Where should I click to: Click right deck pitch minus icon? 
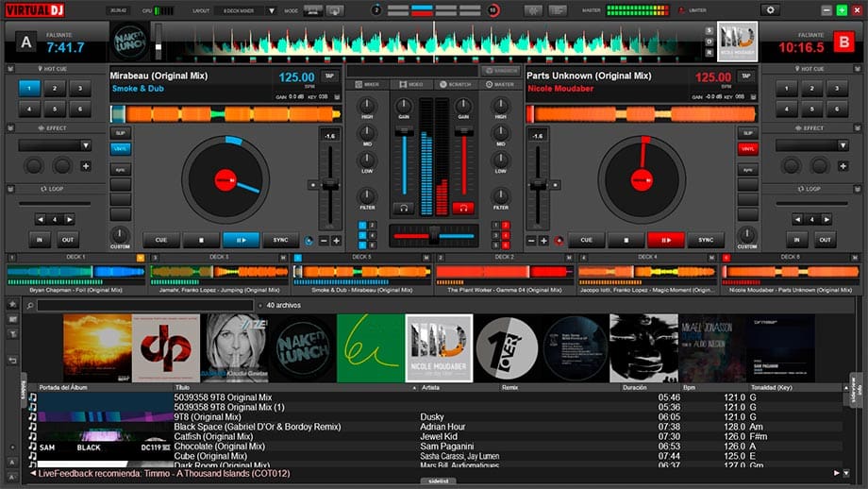[x=531, y=241]
